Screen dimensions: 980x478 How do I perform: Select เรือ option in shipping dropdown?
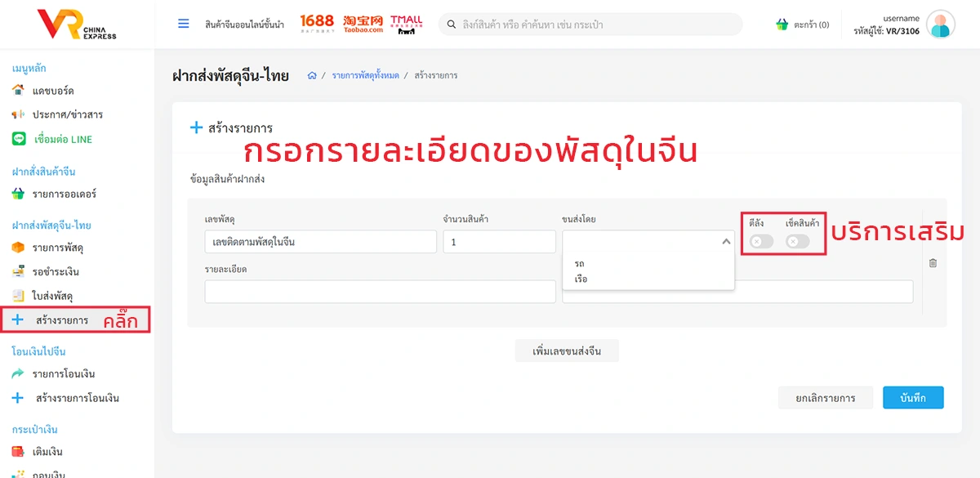[581, 279]
